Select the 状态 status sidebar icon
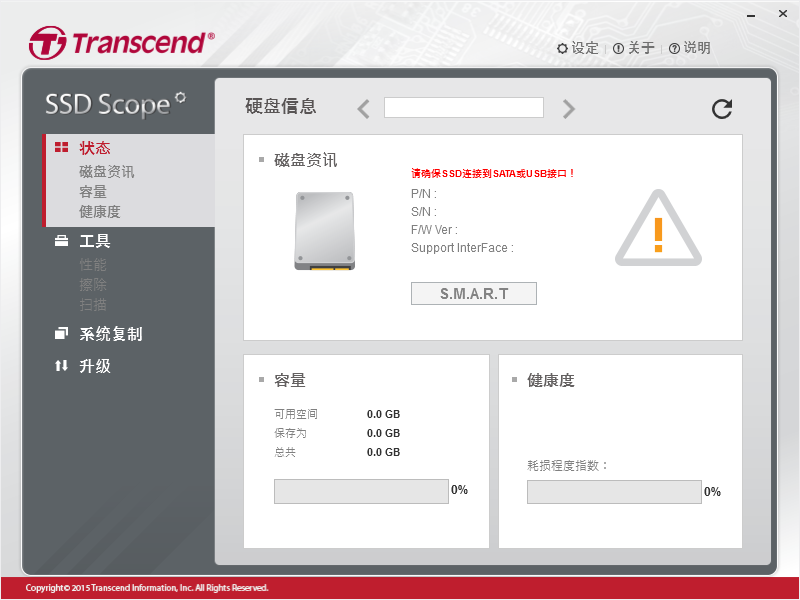800x600 pixels. pyautogui.click(x=62, y=147)
